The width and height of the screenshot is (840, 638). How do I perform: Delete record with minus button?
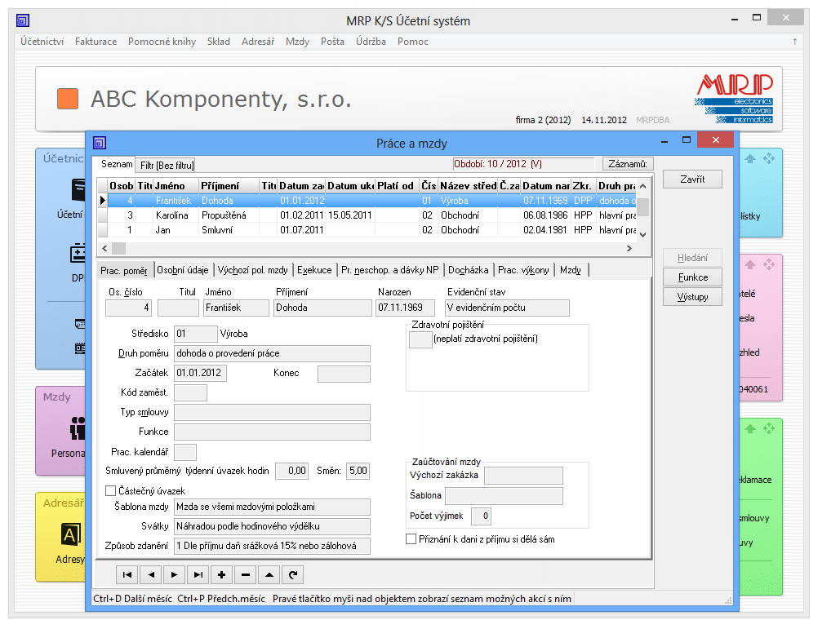(x=246, y=575)
